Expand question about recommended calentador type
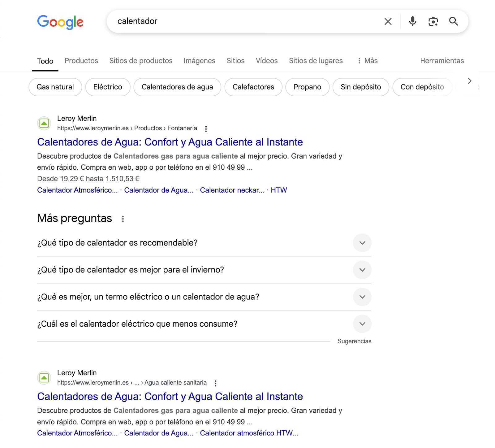Screen dimensions: 495x448 tap(362, 243)
